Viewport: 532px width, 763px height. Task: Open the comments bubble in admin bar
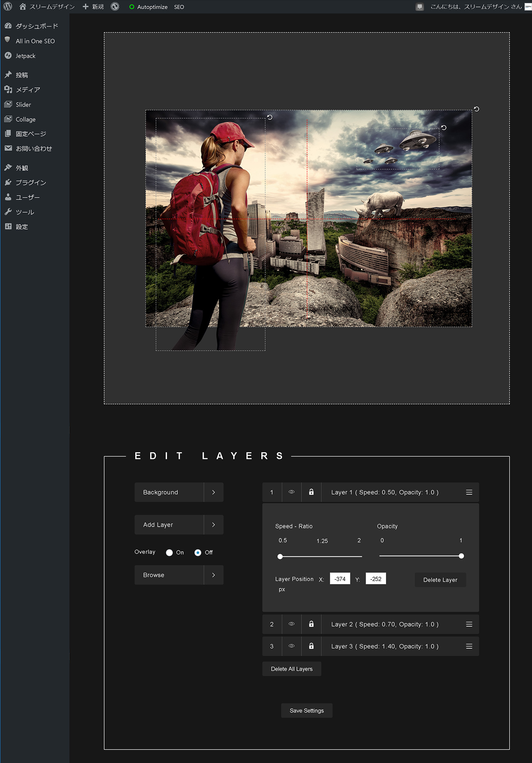[x=420, y=7]
